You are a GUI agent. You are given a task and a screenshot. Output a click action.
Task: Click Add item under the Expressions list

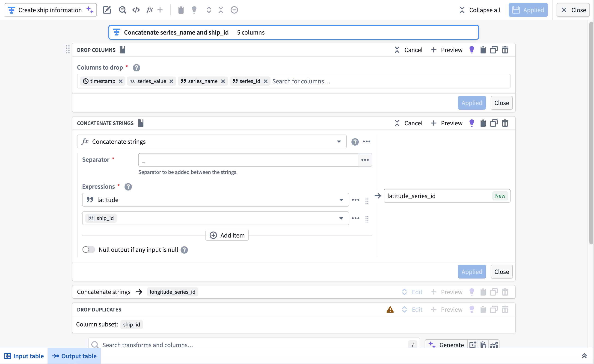pyautogui.click(x=227, y=235)
